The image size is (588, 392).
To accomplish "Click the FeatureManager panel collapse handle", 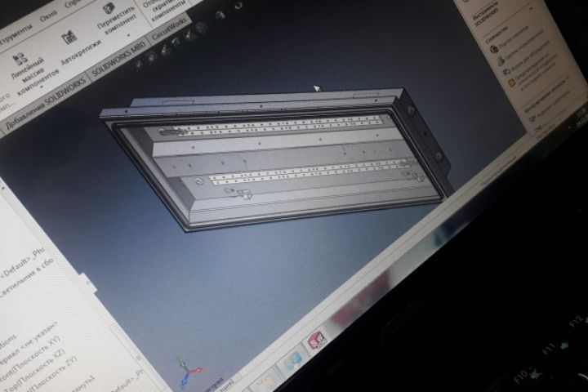I will [87, 281].
